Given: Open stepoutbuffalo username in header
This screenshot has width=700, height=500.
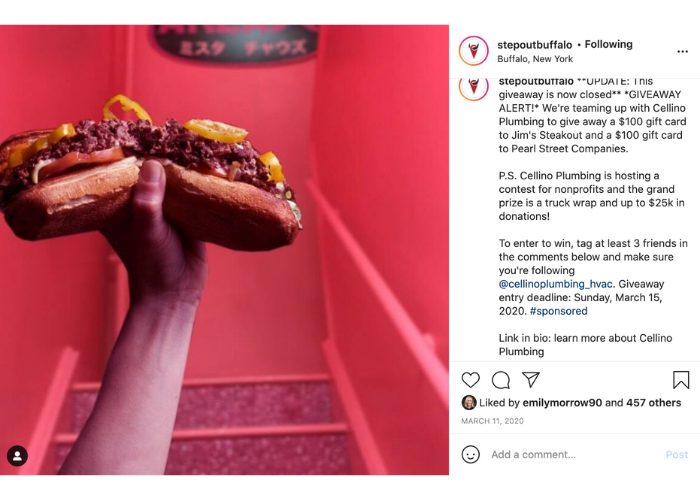Looking at the screenshot, I should 534,45.
